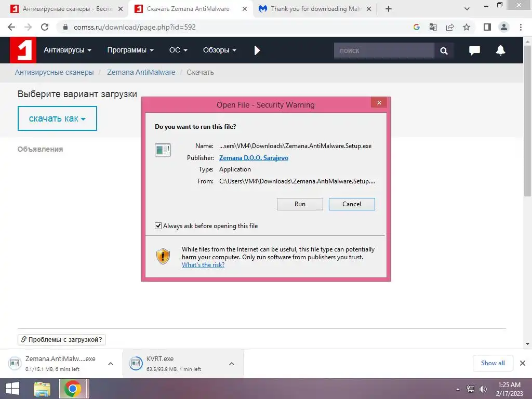Click Проблемы с загрузкой? button
Screen dimensions: 532x399
61,340
